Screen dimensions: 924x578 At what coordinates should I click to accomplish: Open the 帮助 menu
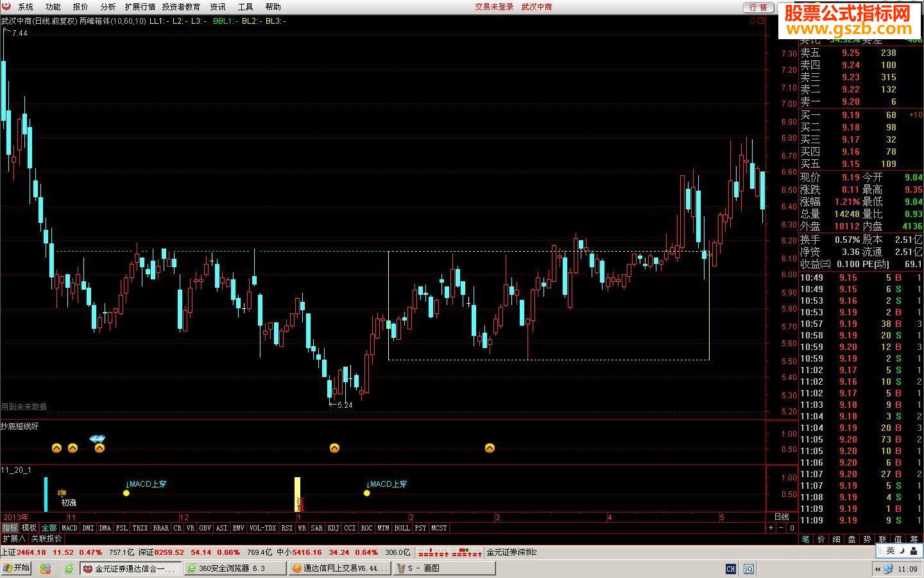(x=273, y=6)
